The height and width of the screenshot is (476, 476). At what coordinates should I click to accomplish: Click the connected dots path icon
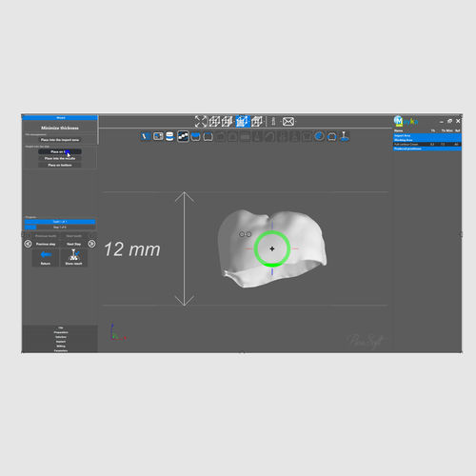point(183,136)
